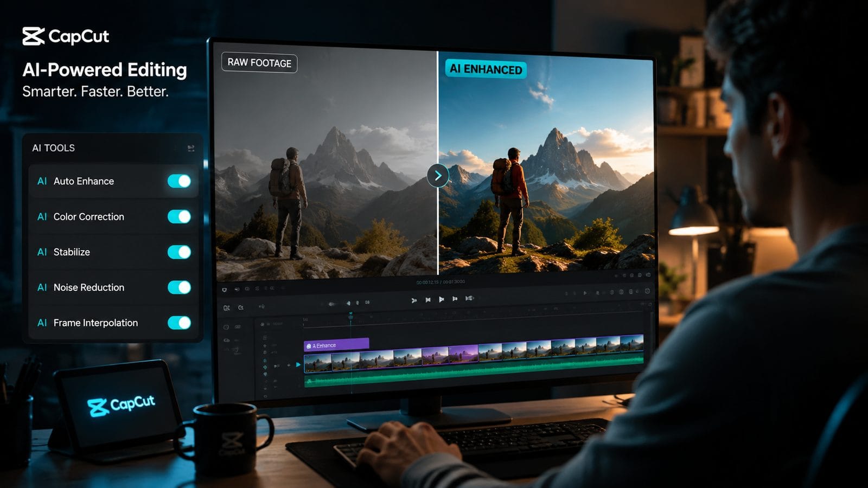Viewport: 868px width, 488px height.
Task: Click the RAW FOOTAGE label
Action: 259,62
